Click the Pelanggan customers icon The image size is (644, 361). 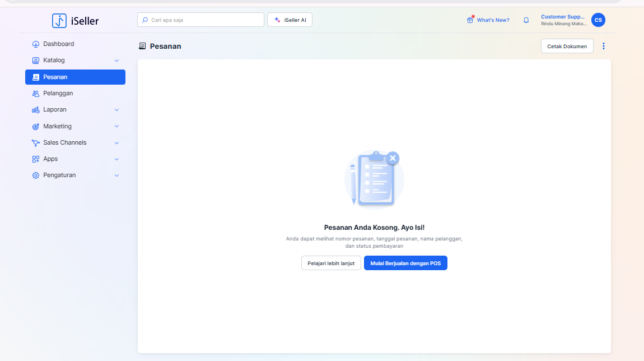tap(36, 94)
